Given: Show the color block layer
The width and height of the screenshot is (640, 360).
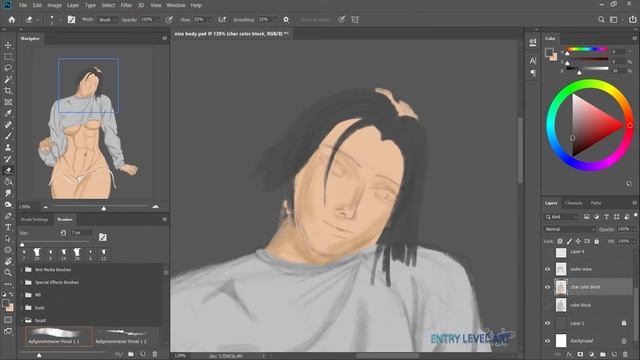Looking at the screenshot, I should [x=547, y=305].
